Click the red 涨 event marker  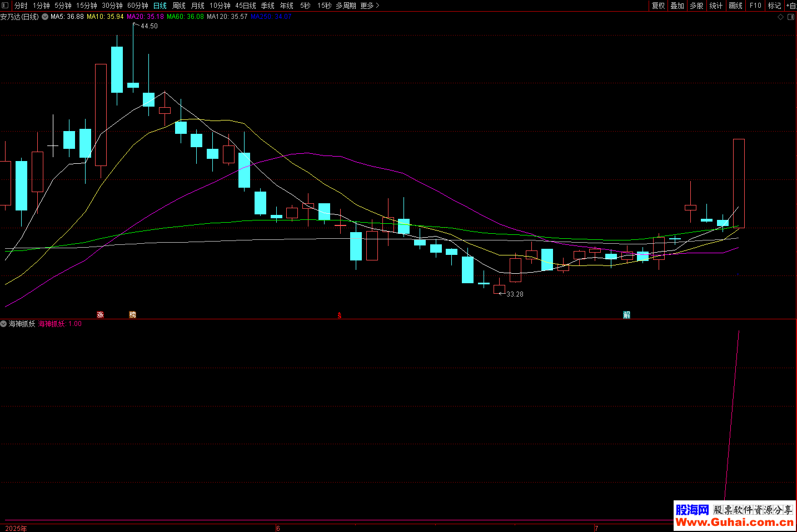101,314
